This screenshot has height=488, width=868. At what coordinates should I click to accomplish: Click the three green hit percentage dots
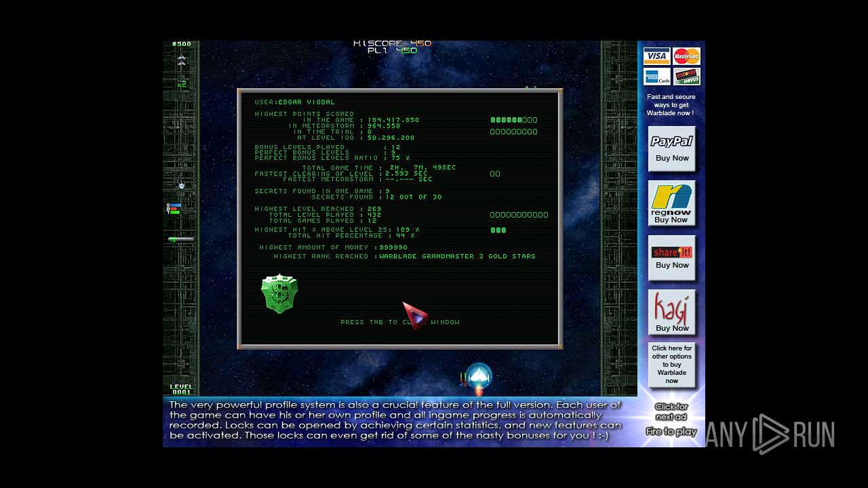[x=498, y=230]
